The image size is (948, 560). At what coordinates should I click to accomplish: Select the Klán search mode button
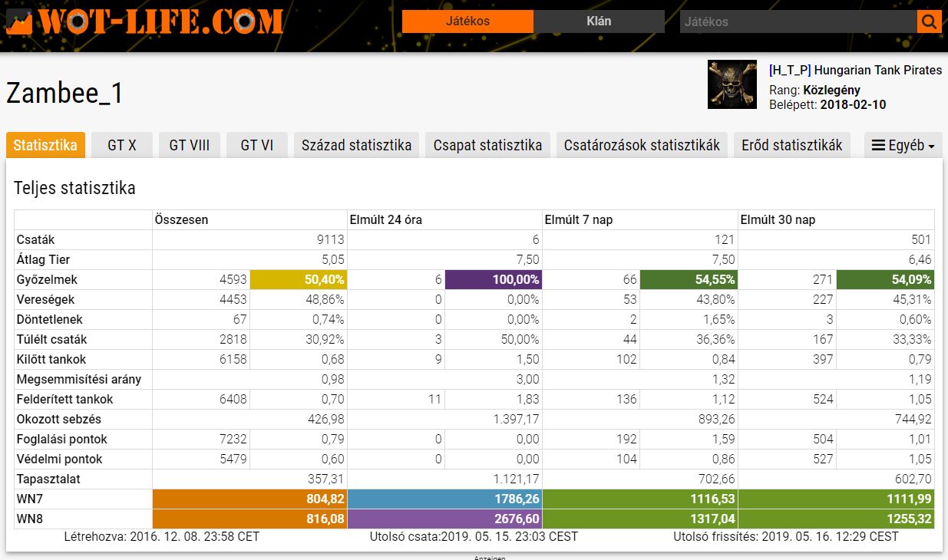pos(599,21)
